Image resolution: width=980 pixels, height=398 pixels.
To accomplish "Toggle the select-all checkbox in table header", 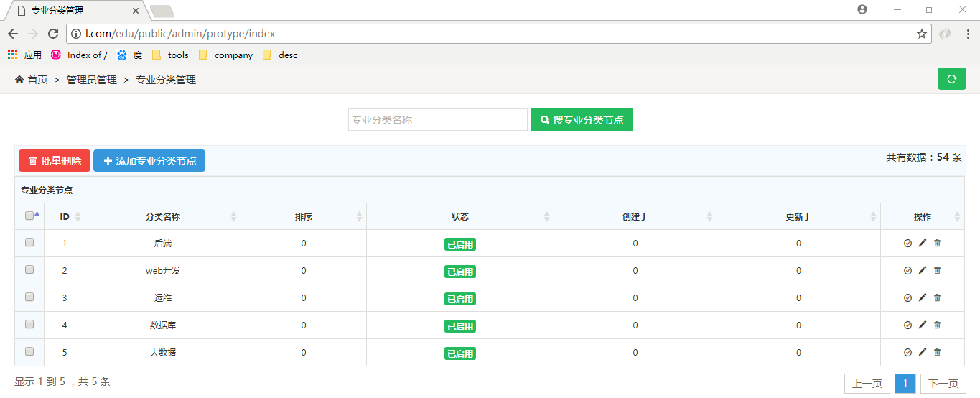I will 29,216.
